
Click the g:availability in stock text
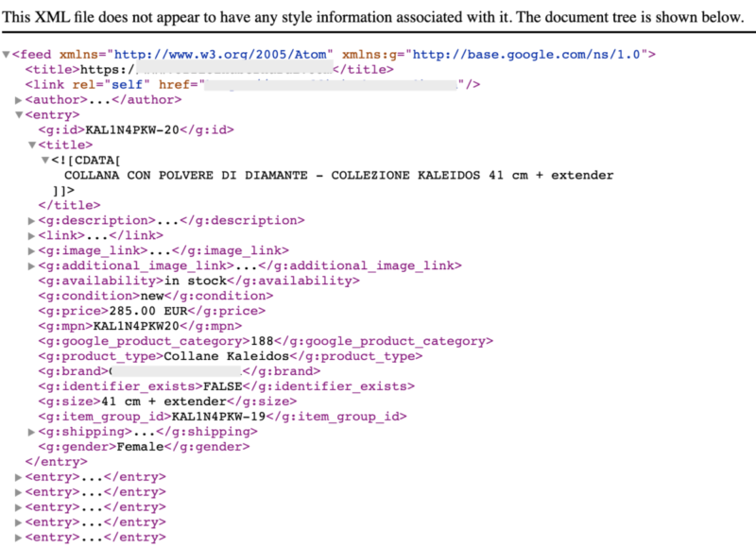click(x=194, y=282)
